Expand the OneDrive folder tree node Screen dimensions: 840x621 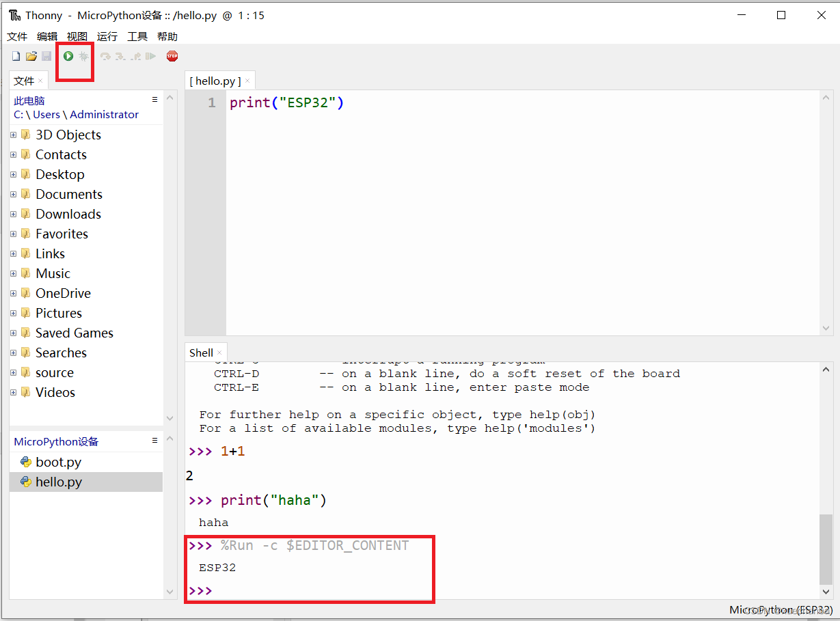(13, 293)
